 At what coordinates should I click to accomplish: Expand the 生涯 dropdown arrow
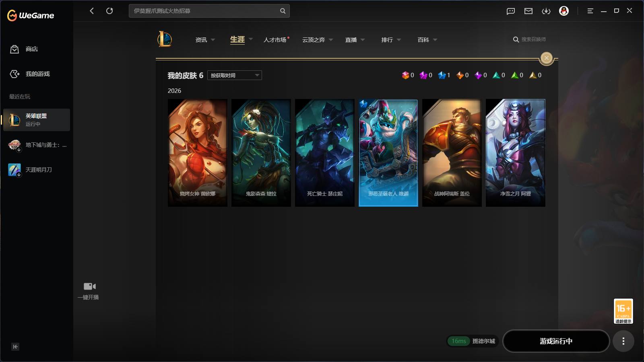coord(251,39)
